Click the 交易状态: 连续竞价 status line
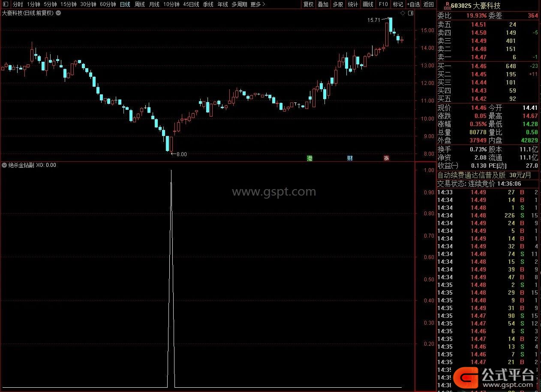The height and width of the screenshot is (392, 541). 479,183
